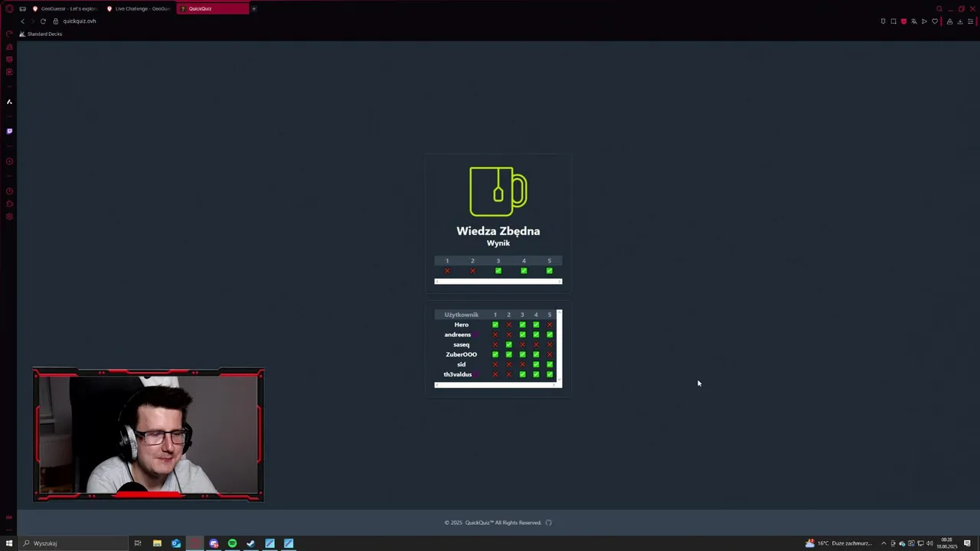Open the weather widget showing 16°C

838,543
